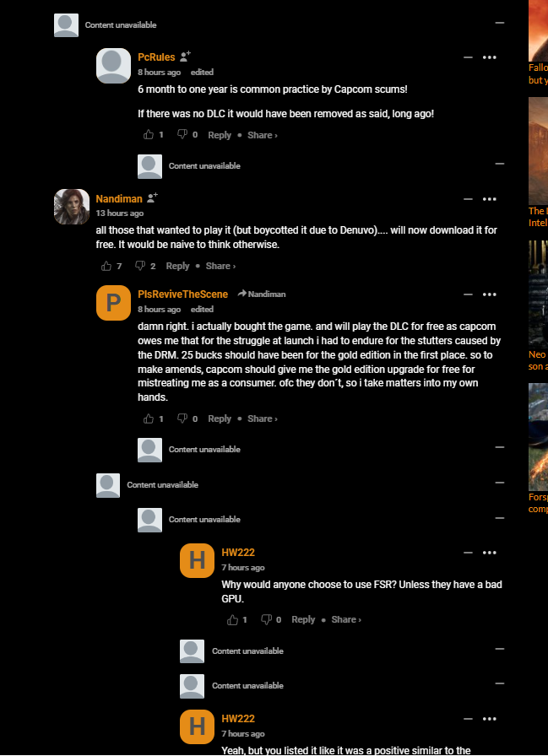Reply to Nandiman's comment
Screen dimensions: 548x756
pyautogui.click(x=177, y=266)
